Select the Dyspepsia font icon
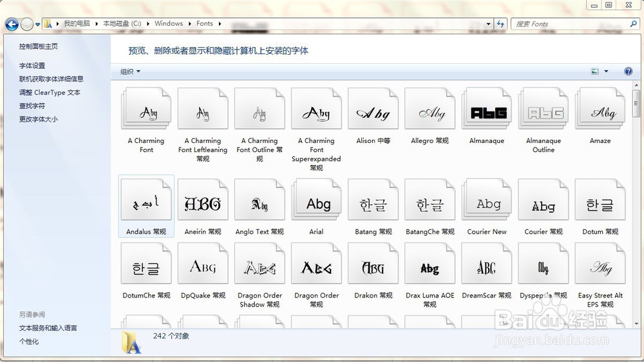Image resolution: width=644 pixels, height=362 pixels. tap(543, 263)
